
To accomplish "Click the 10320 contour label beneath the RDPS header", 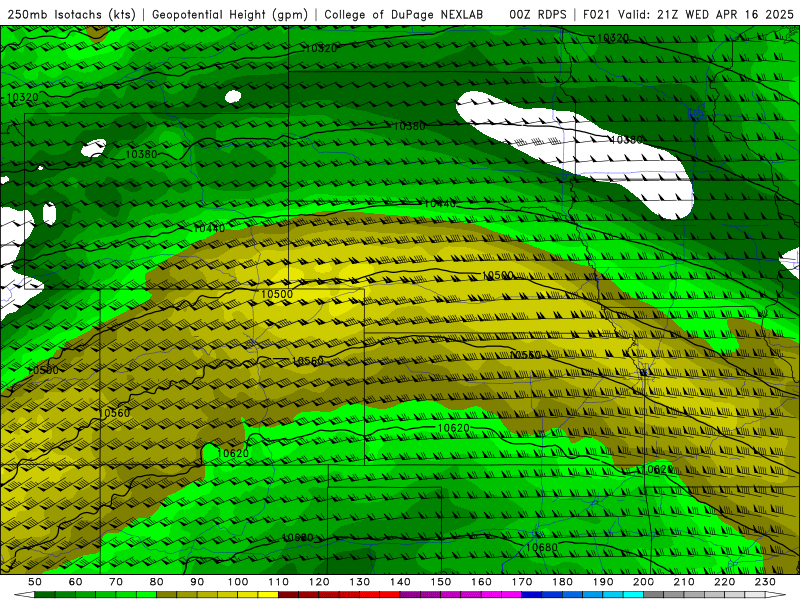I will [612, 38].
